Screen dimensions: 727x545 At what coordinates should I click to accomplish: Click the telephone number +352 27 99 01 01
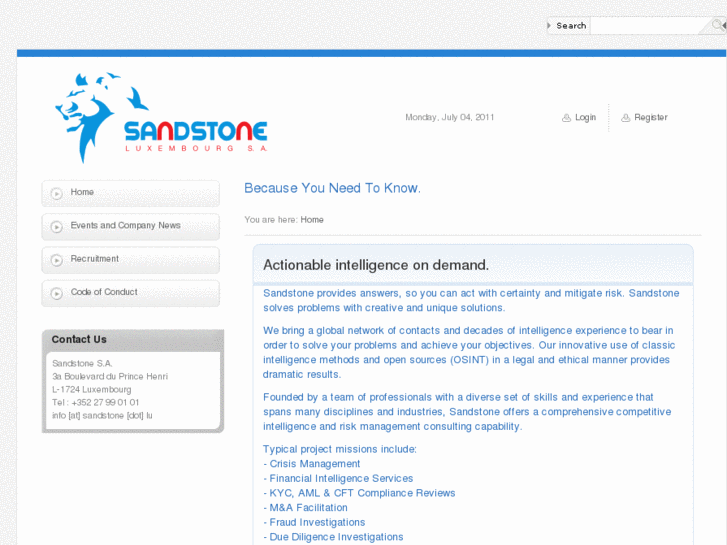click(x=105, y=403)
